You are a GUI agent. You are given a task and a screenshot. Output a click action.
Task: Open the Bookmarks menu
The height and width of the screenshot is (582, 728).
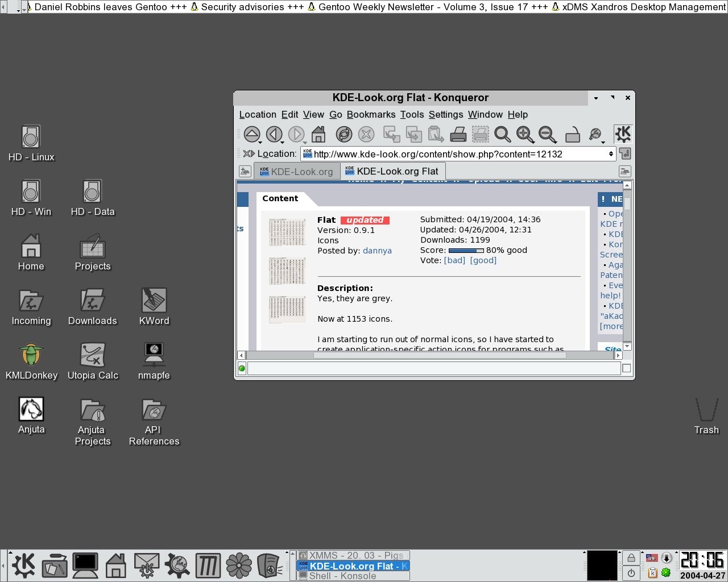click(371, 114)
